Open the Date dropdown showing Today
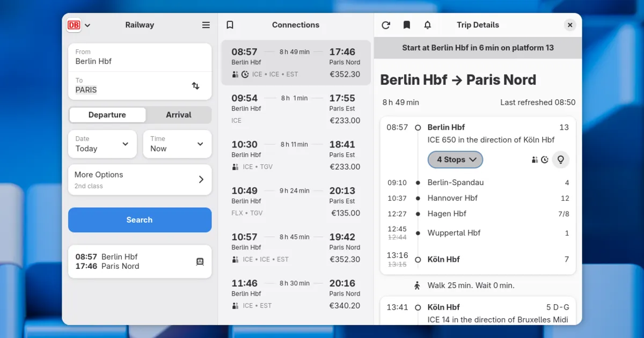This screenshot has width=644, height=338. pos(103,144)
